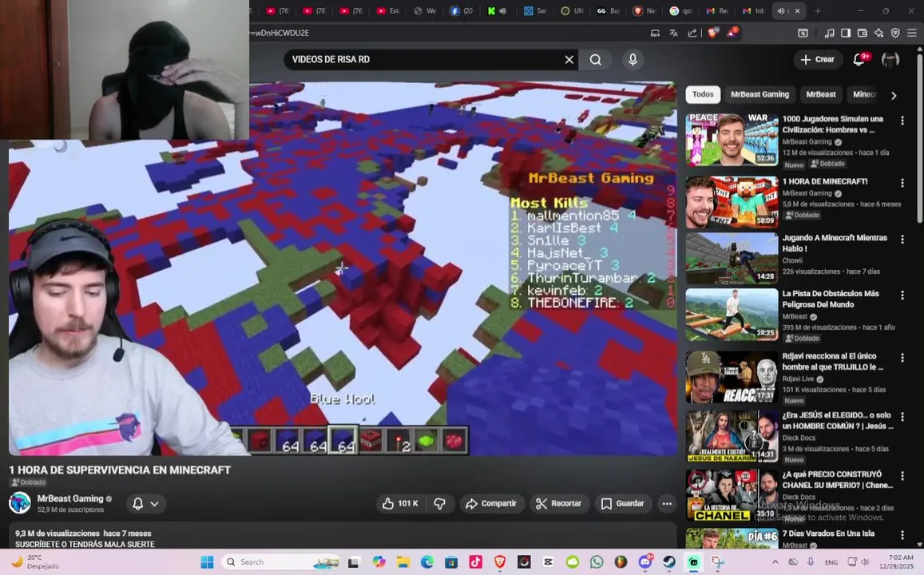The height and width of the screenshot is (575, 924).
Task: Select the Todos filter chip
Action: (703, 94)
